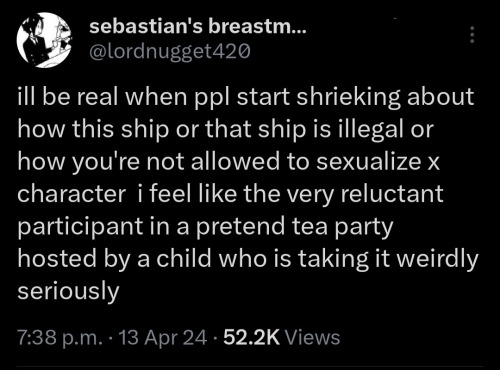Click the word 'participant' in the tweet
This screenshot has height=370, width=500.
(80, 227)
